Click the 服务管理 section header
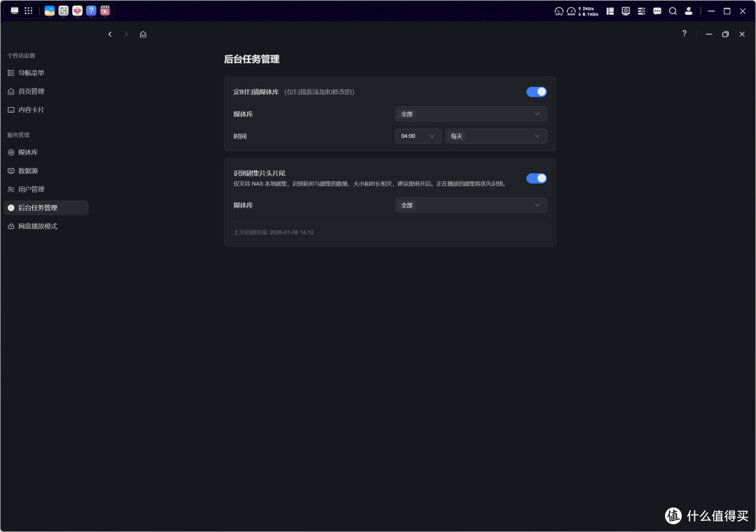The height and width of the screenshot is (532, 756). coord(18,135)
